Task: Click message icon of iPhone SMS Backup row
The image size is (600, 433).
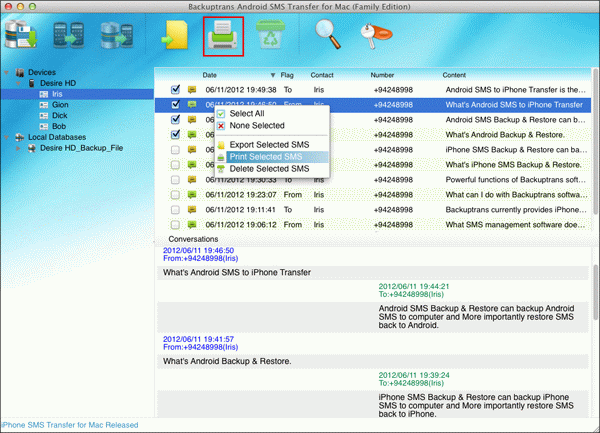Action: click(x=192, y=150)
